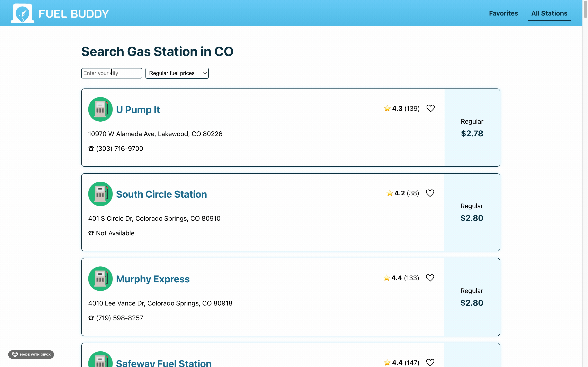Open the Regular fuel prices dropdown

pyautogui.click(x=177, y=73)
